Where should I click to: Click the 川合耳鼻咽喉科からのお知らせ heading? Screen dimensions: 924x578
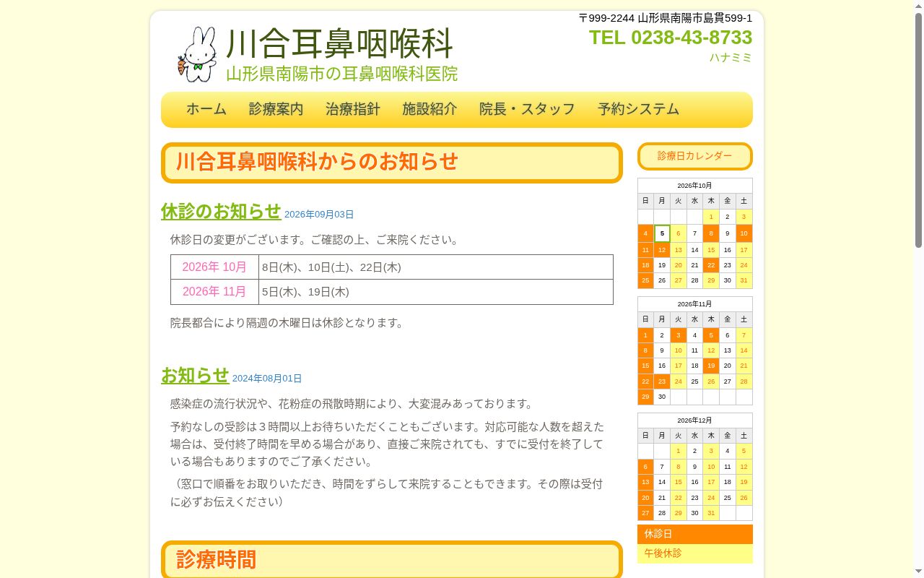[x=392, y=163]
